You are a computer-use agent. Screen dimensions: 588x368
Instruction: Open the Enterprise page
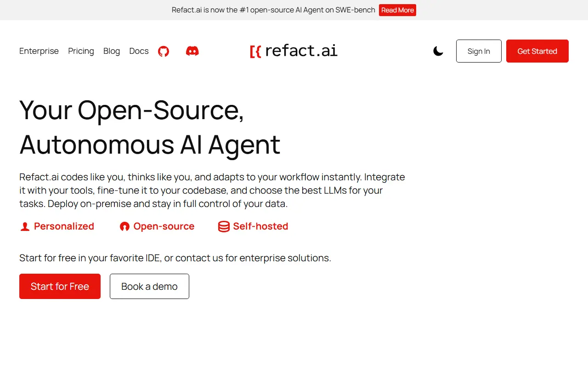(x=39, y=51)
